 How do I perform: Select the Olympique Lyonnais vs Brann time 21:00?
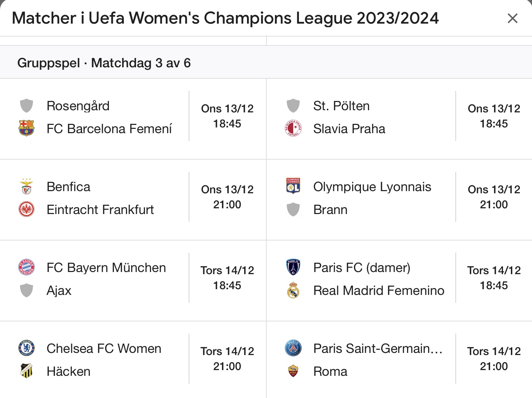point(494,204)
